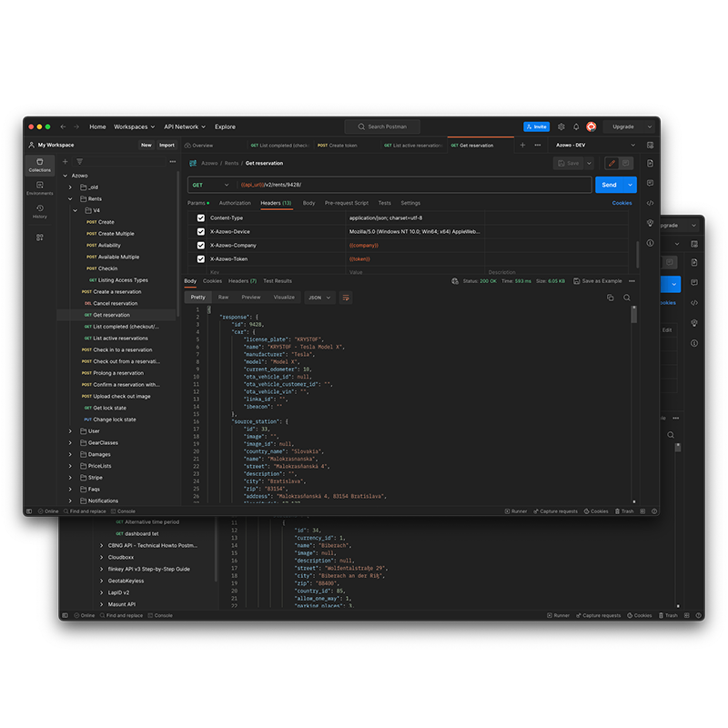Image resolution: width=728 pixels, height=728 pixels.
Task: Collapse the Rents folder
Action: coord(70,198)
